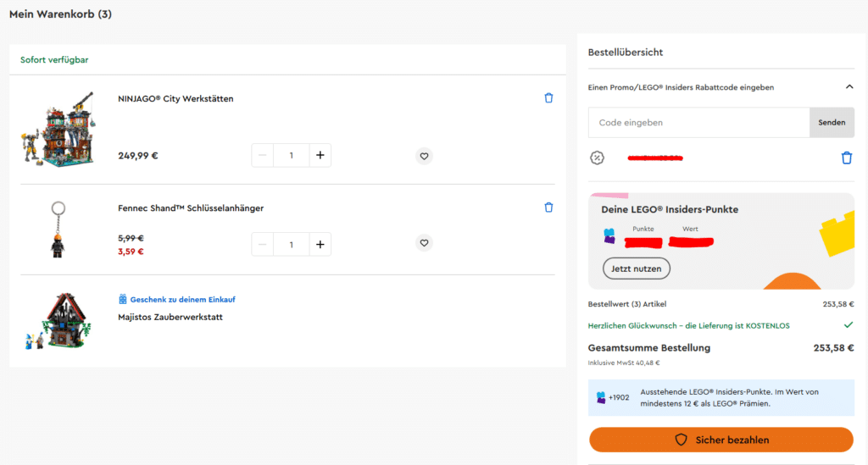The image size is (868, 465).
Task: Click the Sofort verfügbar label
Action: coord(54,60)
